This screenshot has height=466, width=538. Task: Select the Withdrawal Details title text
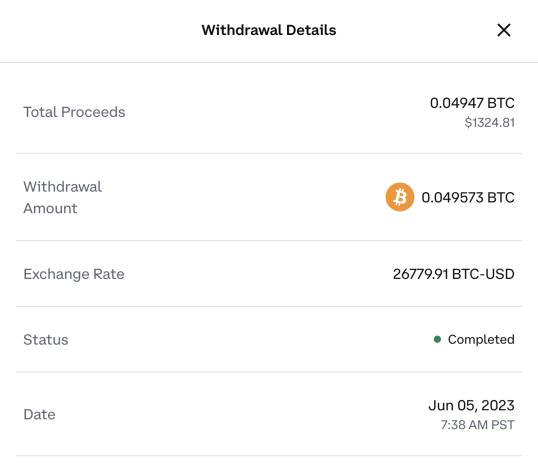(269, 30)
